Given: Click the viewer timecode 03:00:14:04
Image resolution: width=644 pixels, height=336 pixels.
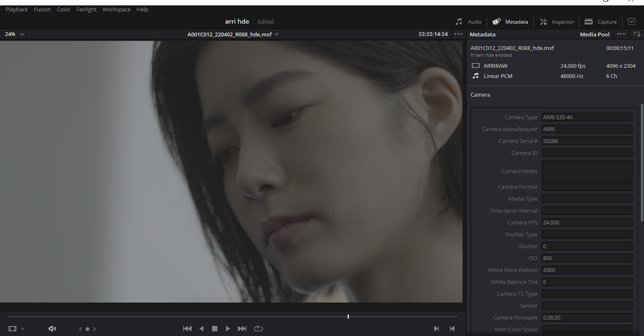Looking at the screenshot, I should tap(433, 34).
